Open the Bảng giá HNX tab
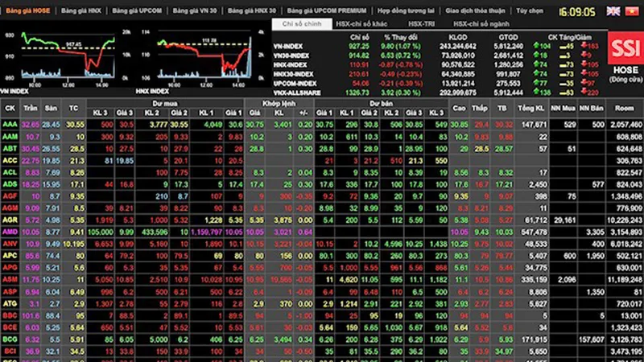The width and height of the screenshot is (644, 362). point(81,10)
